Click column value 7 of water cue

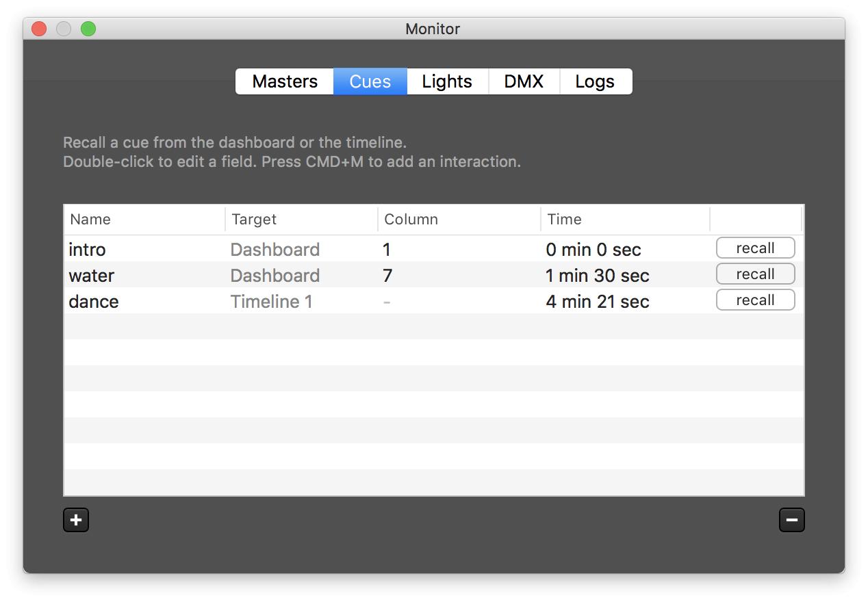click(x=388, y=276)
